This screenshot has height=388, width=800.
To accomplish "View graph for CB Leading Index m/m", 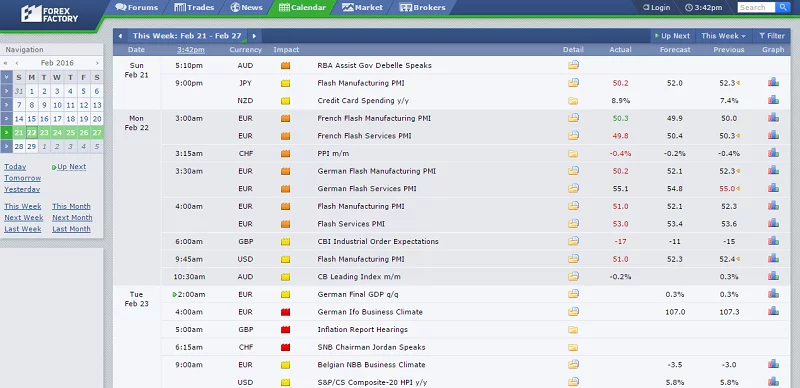I will click(x=773, y=276).
